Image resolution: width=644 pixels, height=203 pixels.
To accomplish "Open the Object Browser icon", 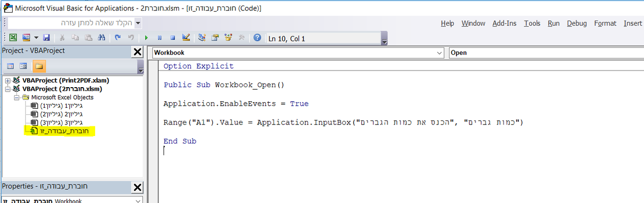I will point(228,38).
